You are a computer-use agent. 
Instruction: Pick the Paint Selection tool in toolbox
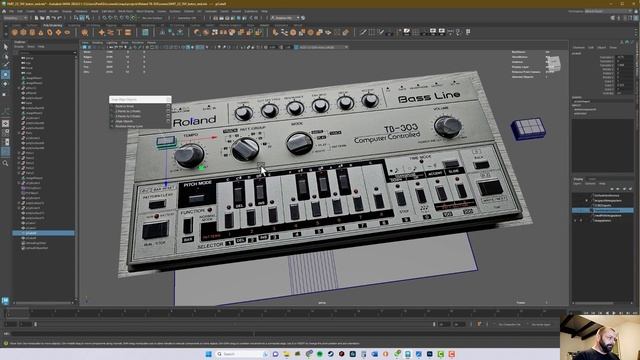click(x=5, y=65)
